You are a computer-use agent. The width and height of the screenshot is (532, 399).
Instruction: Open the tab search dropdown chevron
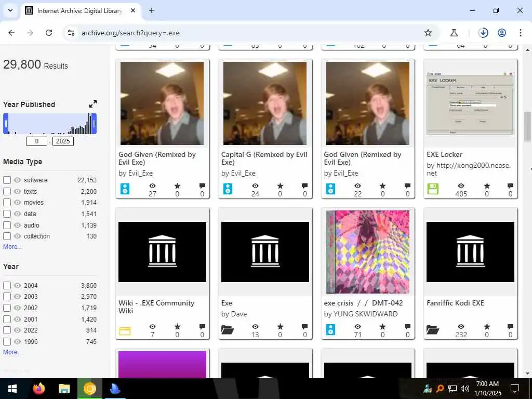[x=10, y=10]
